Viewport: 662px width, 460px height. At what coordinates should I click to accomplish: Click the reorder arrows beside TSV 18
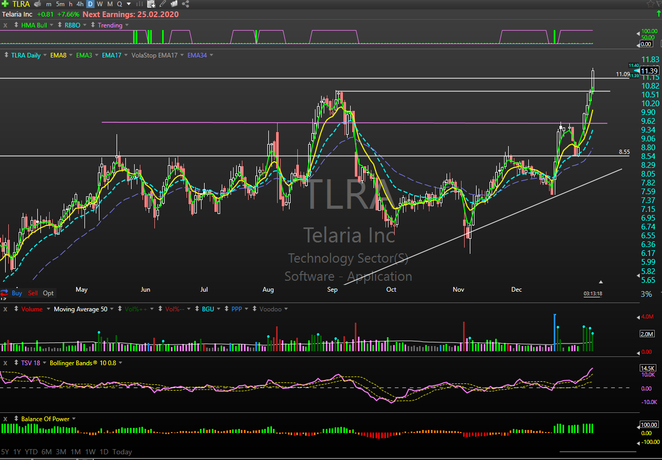coord(16,363)
